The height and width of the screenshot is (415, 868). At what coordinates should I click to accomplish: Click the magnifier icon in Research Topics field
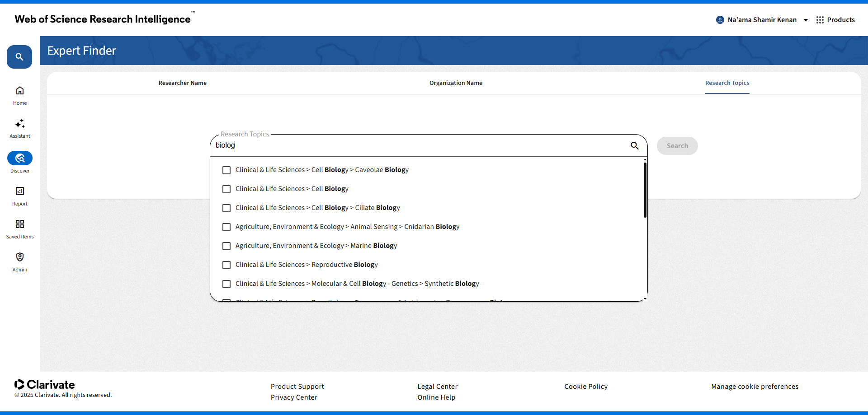(x=635, y=145)
